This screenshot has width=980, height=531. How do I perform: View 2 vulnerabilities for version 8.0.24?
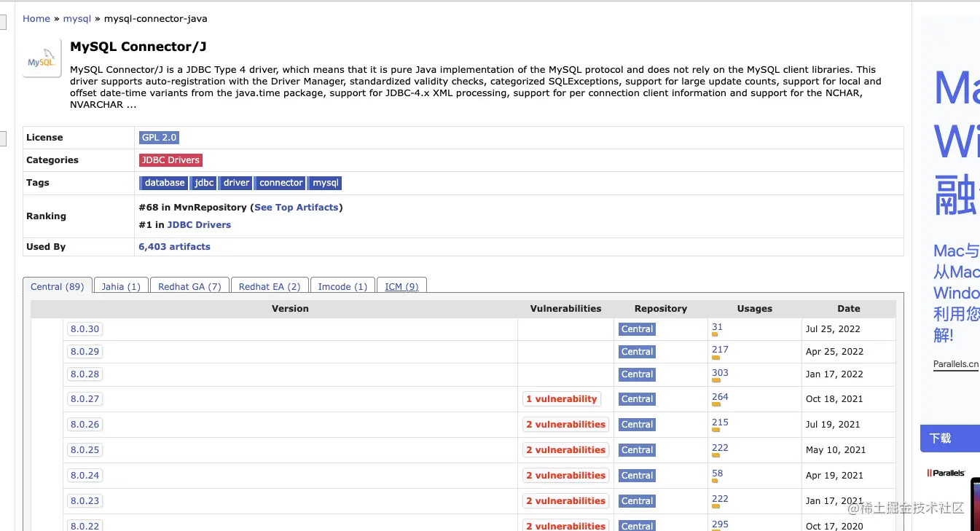coord(566,476)
